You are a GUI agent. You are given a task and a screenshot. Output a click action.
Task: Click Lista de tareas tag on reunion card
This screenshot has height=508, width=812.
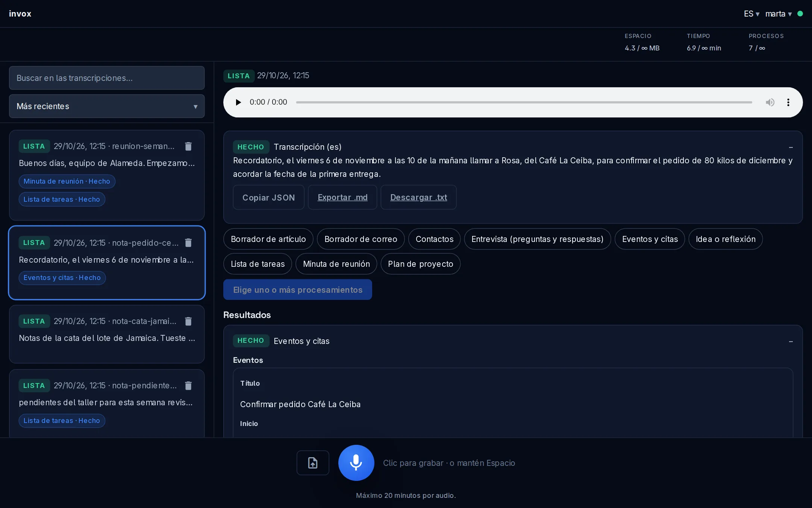coord(62,199)
